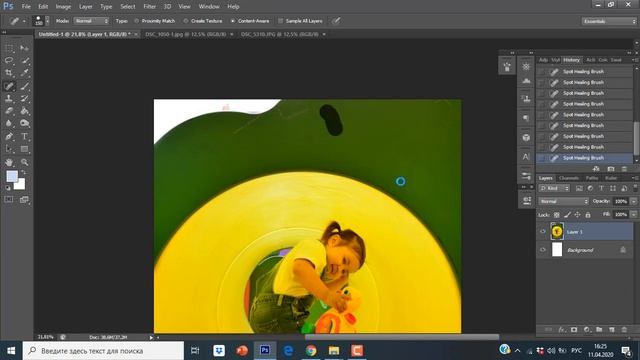Create new snapshot in History panel
Image resolution: width=640 pixels, height=360 pixels.
tap(611, 169)
